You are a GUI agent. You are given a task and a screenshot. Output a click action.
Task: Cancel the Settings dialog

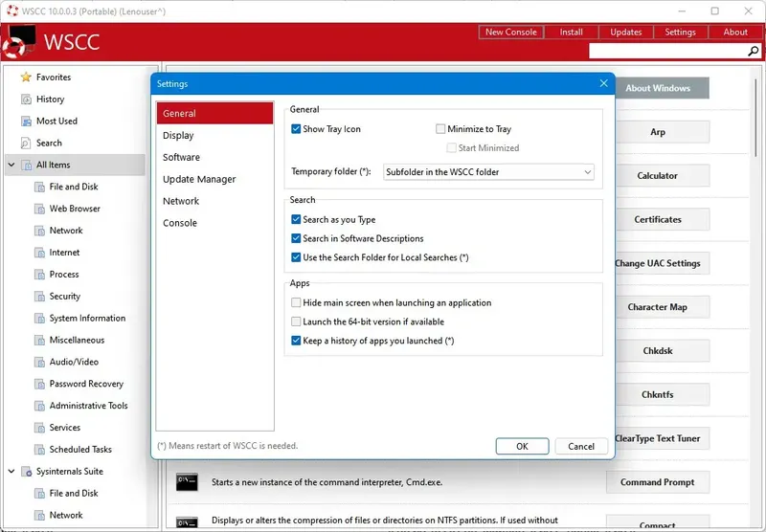coord(581,446)
